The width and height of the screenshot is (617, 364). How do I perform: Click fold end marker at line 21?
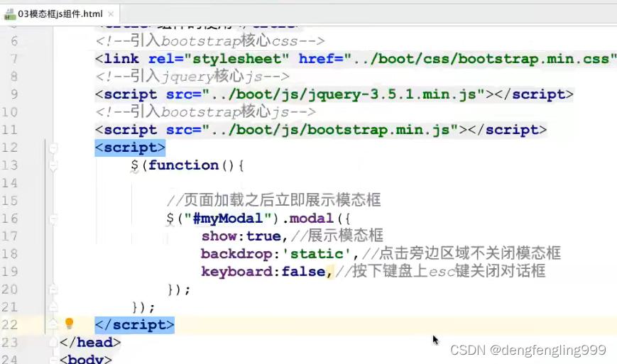tap(53, 307)
